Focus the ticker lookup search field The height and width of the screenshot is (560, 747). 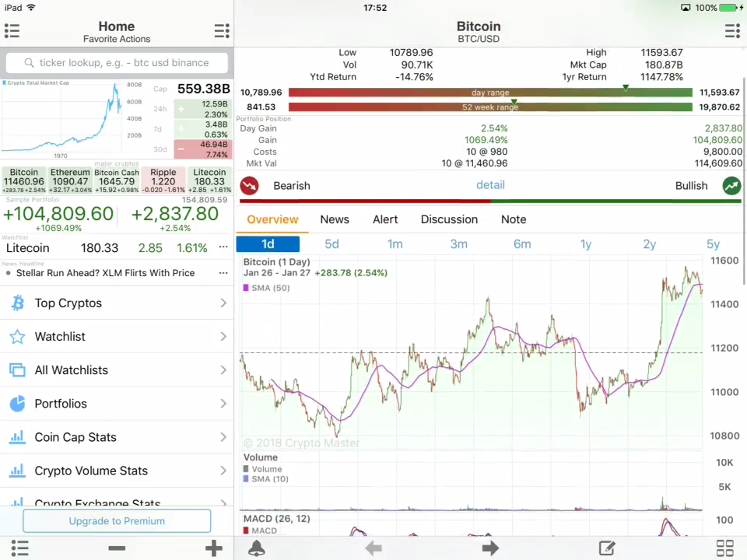click(x=117, y=63)
